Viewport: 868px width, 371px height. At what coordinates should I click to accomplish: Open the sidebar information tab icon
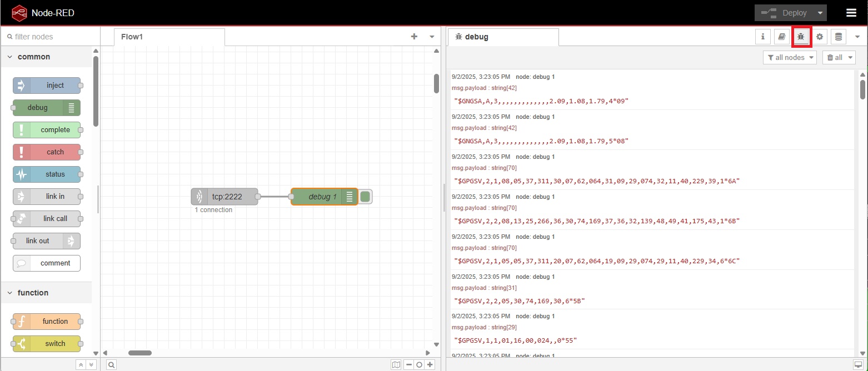[x=762, y=37]
